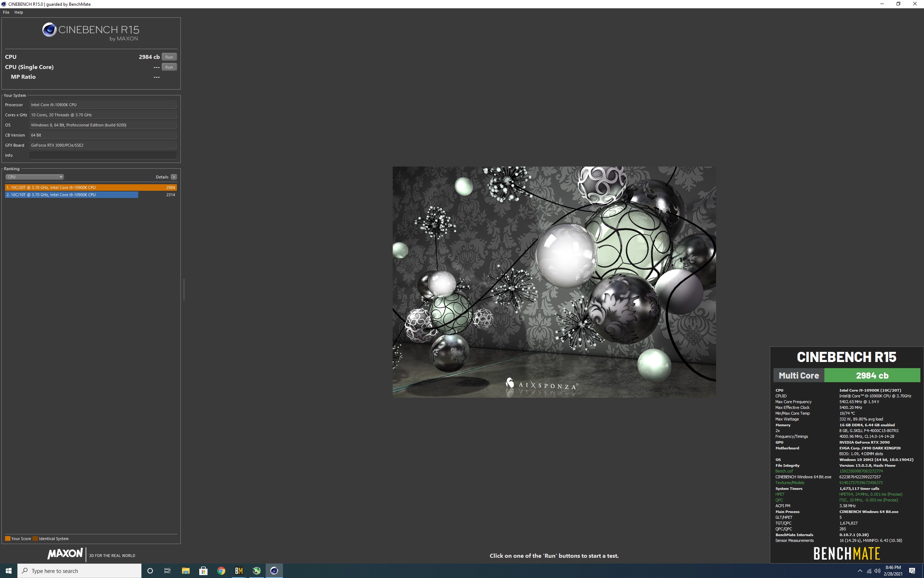Viewport: 924px width, 578px height.
Task: Click the OS field showing Windows 8
Action: click(103, 125)
